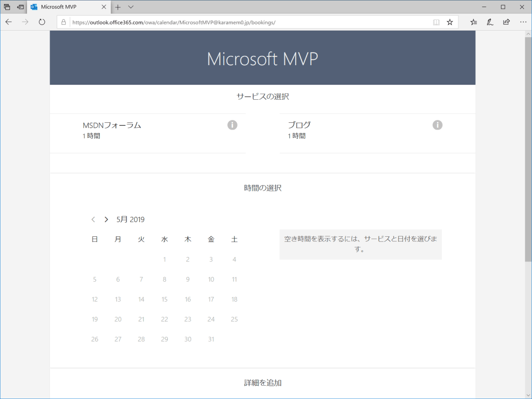Close the Microsoft MVP tab
Viewport: 532px width, 399px height.
tap(104, 7)
